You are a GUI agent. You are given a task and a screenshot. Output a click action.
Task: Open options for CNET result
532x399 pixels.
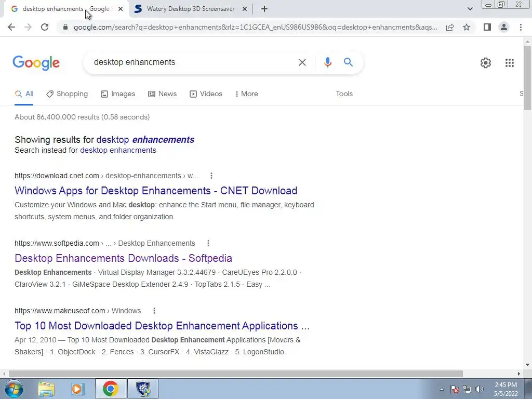point(211,176)
